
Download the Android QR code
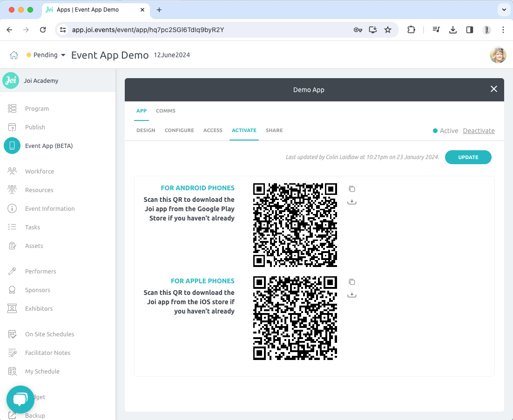[x=352, y=202]
